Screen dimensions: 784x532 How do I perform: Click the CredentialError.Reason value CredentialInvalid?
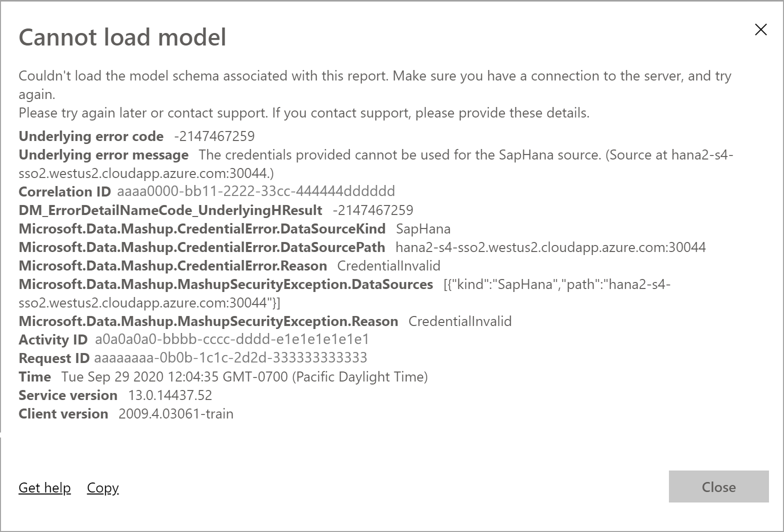pos(389,265)
